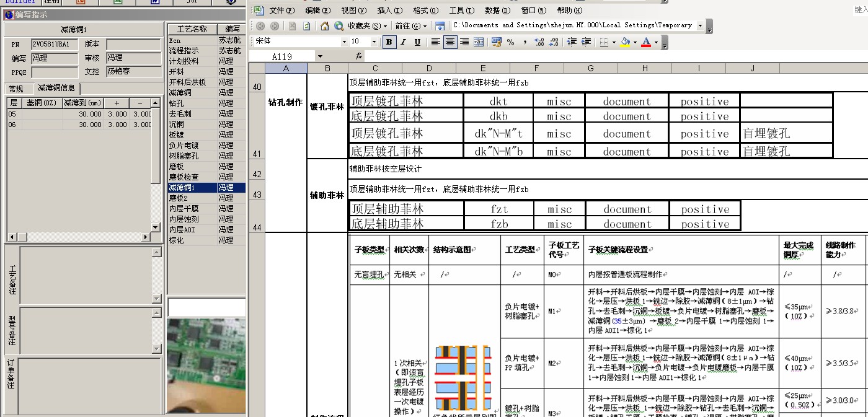This screenshot has height=417, width=868.
Task: Apply yellow fill color
Action: [625, 42]
